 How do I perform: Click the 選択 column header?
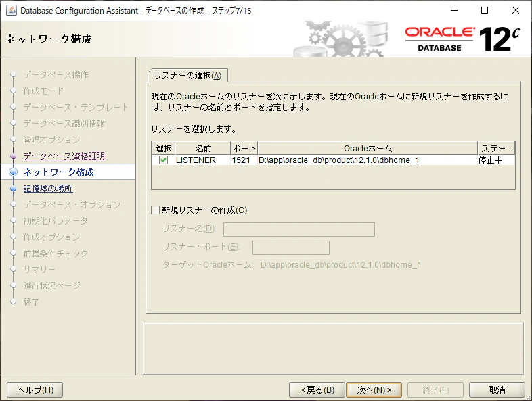(164, 149)
